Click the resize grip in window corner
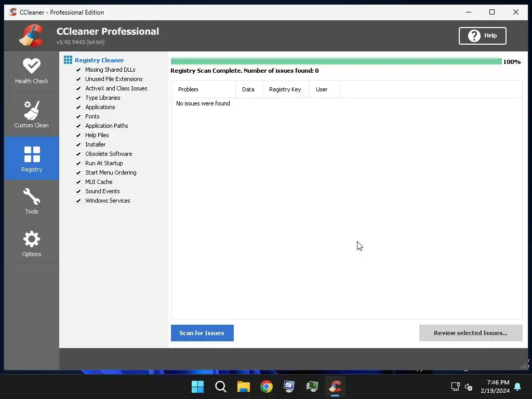The image size is (532, 399). pos(525,366)
